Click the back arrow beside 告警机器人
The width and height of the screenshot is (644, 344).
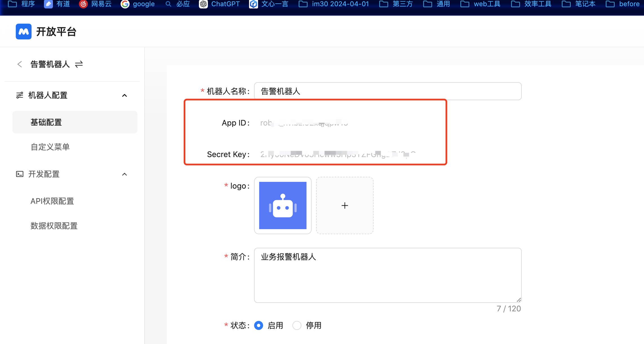19,64
